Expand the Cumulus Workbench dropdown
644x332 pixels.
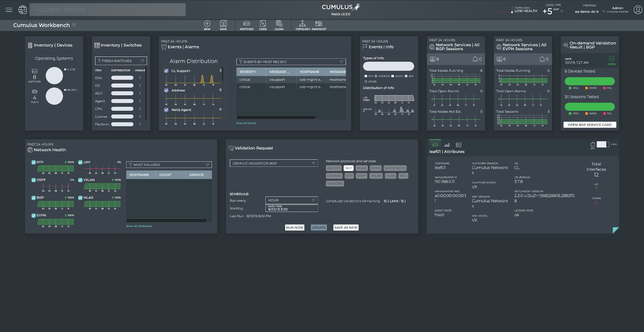click(x=74, y=25)
